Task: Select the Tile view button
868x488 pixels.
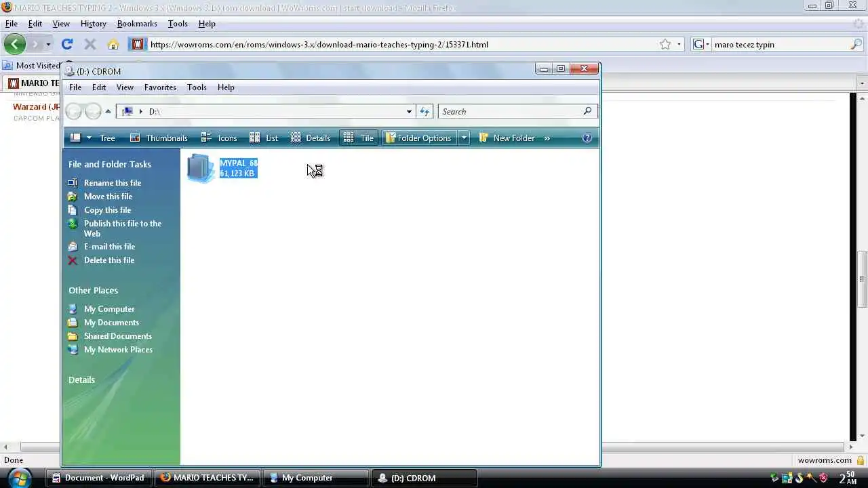Action: pos(359,138)
